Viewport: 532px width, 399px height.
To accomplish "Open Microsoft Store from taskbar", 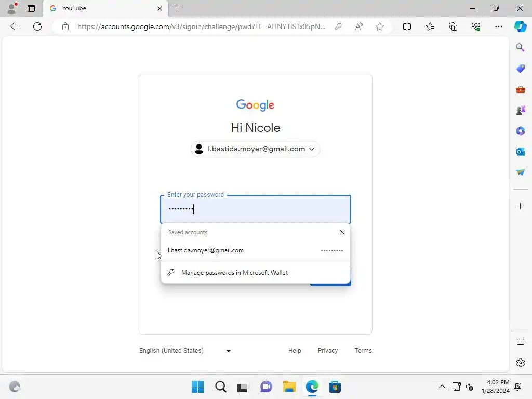I will coord(335,387).
